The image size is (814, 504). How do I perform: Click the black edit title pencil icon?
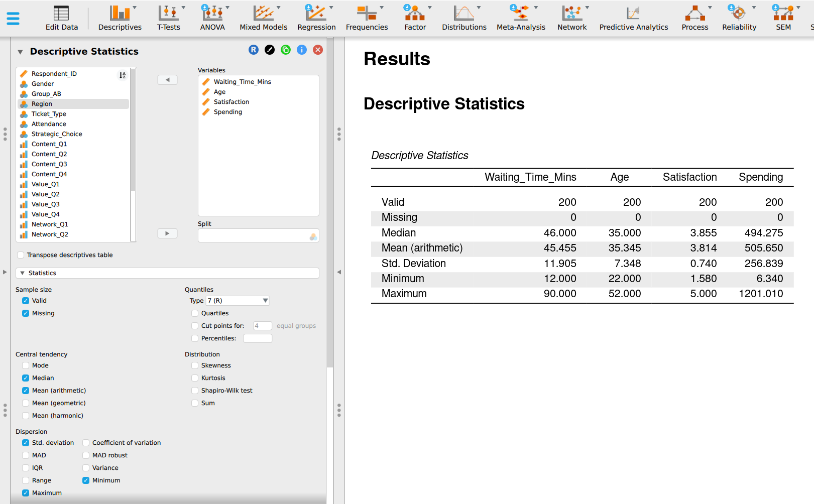(270, 50)
